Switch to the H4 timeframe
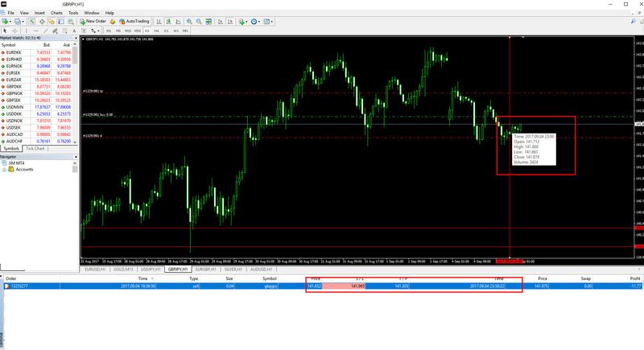Screen dimensions: 644x350 click(x=156, y=31)
